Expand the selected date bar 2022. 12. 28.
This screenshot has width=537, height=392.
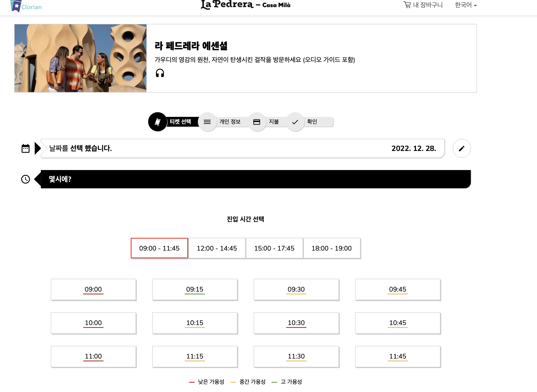click(x=243, y=148)
